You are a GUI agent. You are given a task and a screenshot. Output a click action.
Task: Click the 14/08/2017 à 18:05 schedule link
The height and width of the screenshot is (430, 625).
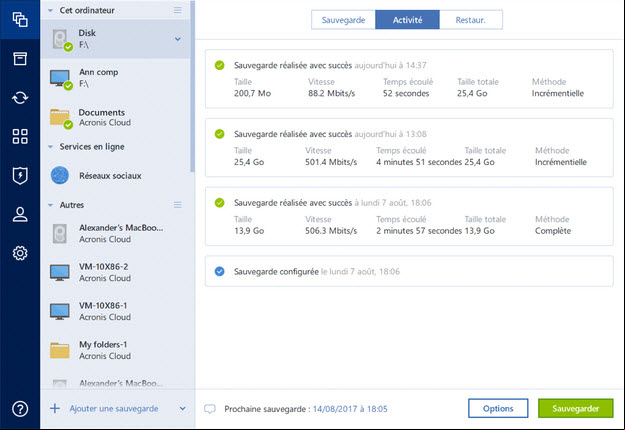point(350,409)
